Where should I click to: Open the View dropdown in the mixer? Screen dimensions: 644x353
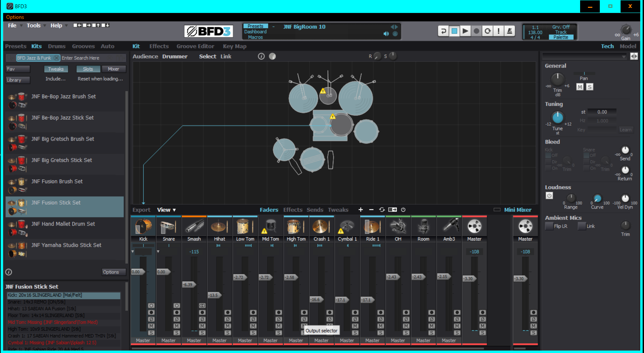(x=166, y=210)
